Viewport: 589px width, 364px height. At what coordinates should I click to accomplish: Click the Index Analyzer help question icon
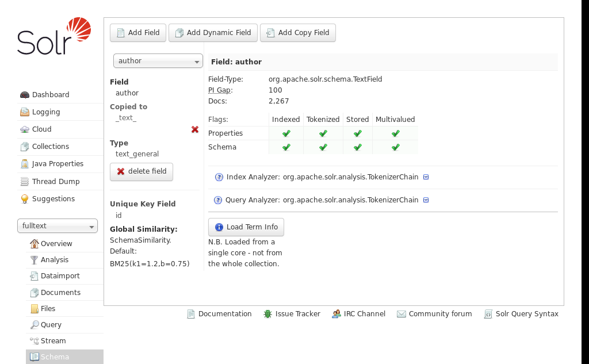click(x=219, y=177)
